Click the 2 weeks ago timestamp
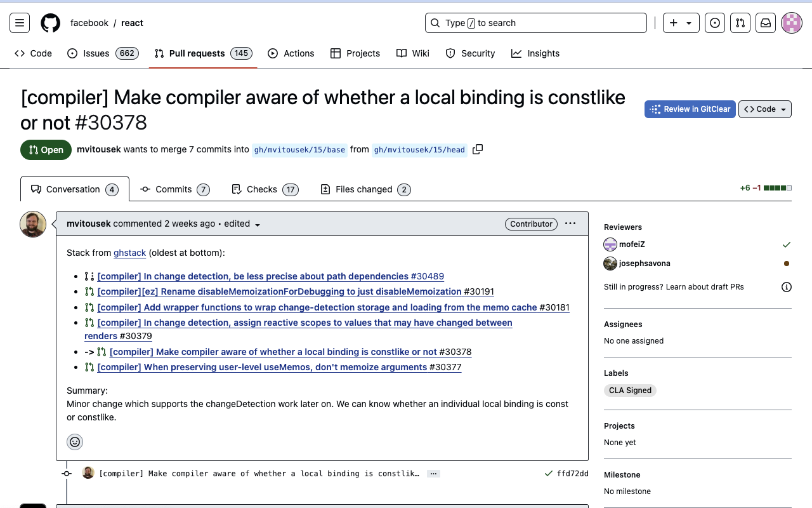 [x=190, y=224]
